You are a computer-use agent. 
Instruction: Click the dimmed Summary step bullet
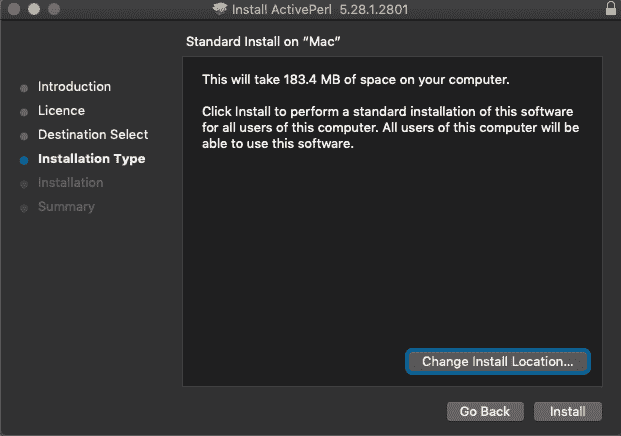[x=24, y=208]
